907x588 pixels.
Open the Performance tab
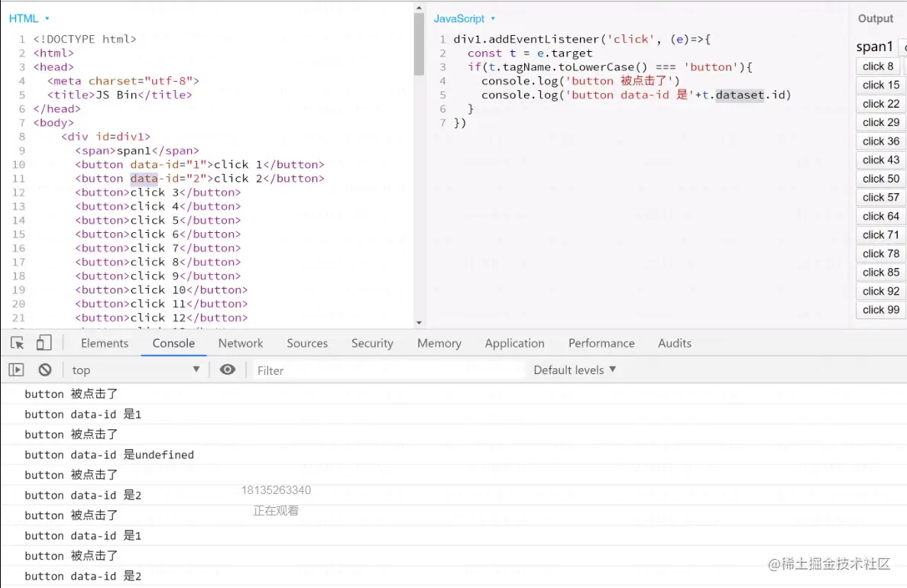(x=601, y=343)
